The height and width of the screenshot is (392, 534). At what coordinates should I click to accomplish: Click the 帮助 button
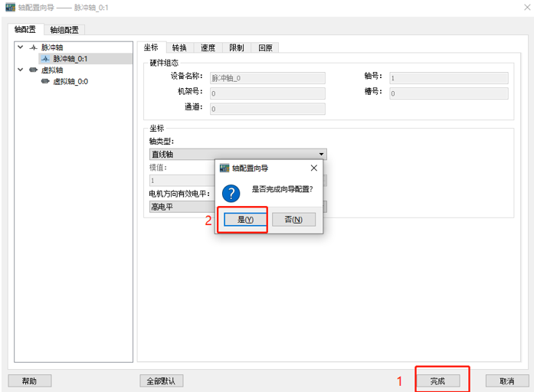(30, 381)
